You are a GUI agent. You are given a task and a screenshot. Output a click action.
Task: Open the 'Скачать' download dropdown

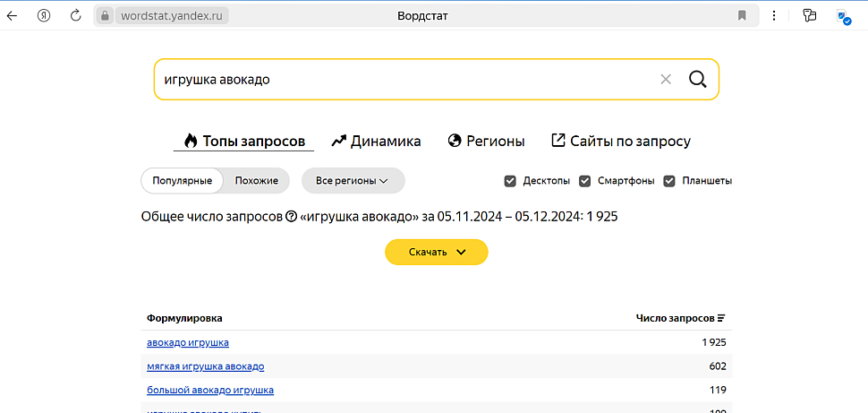[x=436, y=253]
